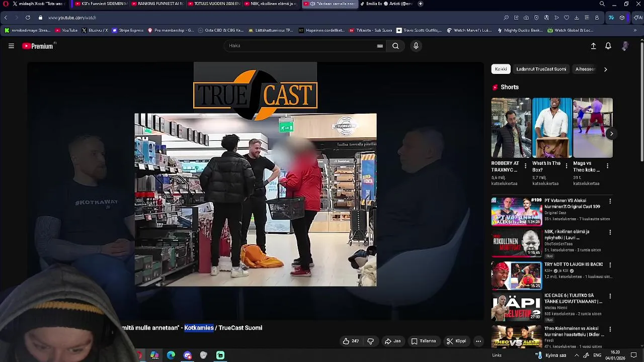The width and height of the screenshot is (644, 362).
Task: Switch to Emilia Ex Artisti TikTok tab
Action: (x=386, y=4)
